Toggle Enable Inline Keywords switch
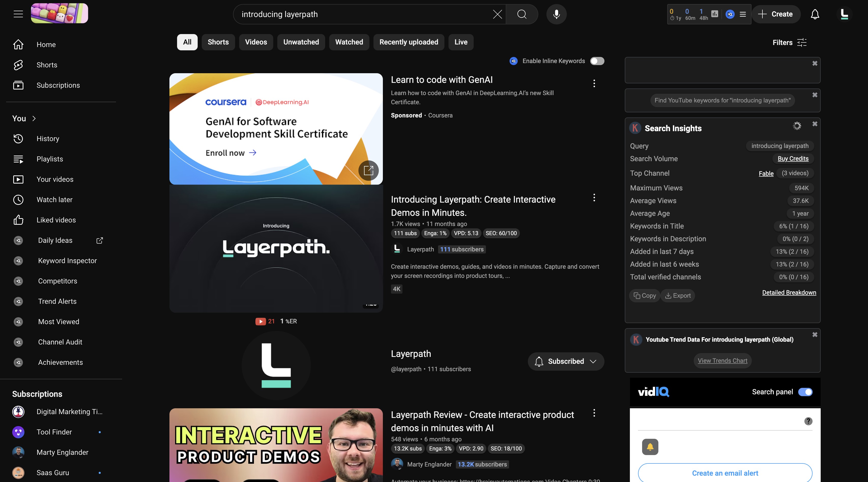868x482 pixels. point(597,61)
